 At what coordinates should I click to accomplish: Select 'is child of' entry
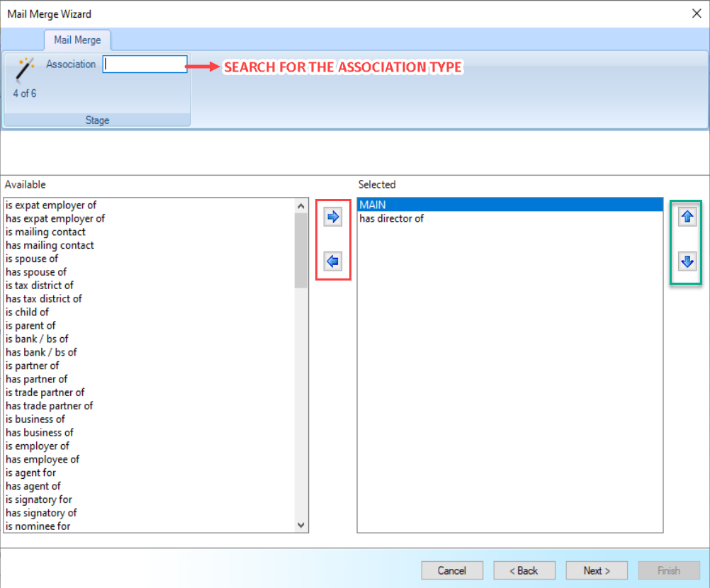point(150,312)
